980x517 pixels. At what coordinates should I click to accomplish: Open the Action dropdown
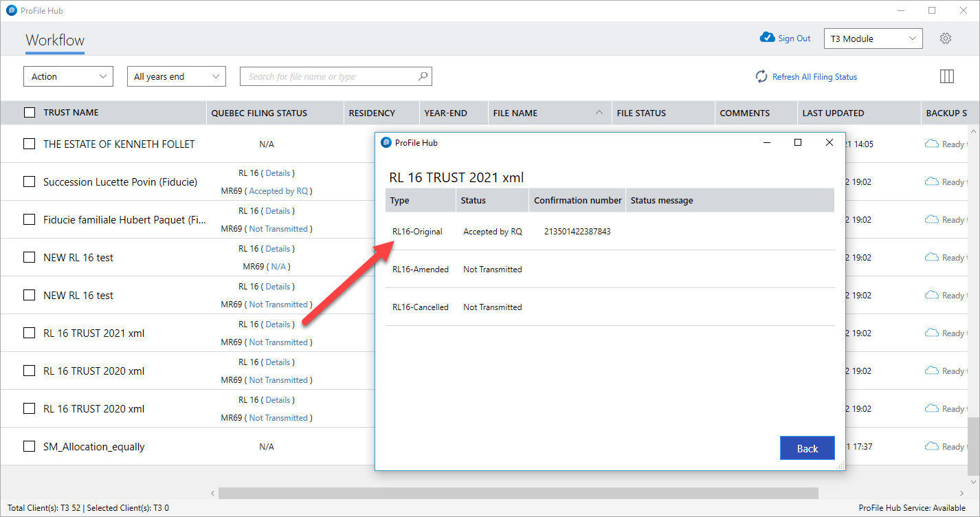click(x=68, y=76)
